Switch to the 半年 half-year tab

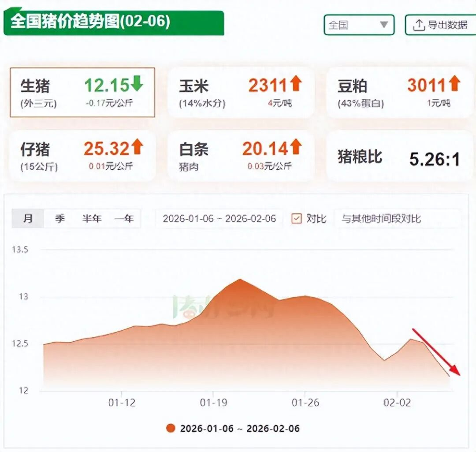[x=92, y=219]
